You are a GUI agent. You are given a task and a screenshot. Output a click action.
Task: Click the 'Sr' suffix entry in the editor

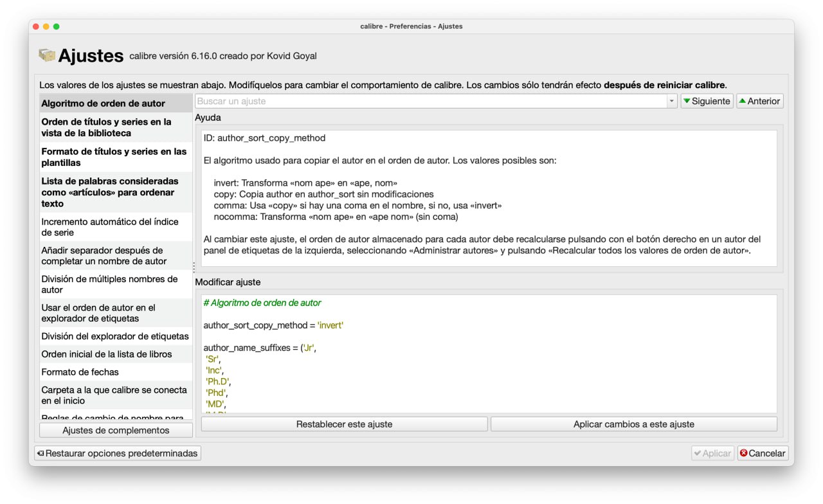point(213,359)
